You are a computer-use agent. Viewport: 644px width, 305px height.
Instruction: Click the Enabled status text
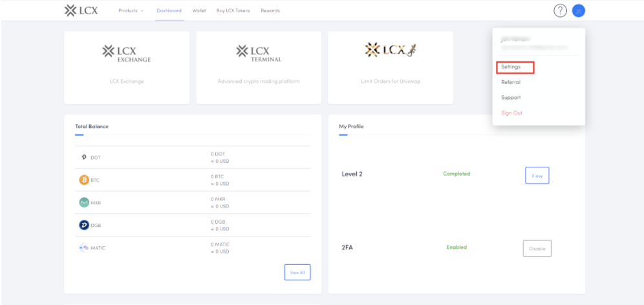(456, 247)
